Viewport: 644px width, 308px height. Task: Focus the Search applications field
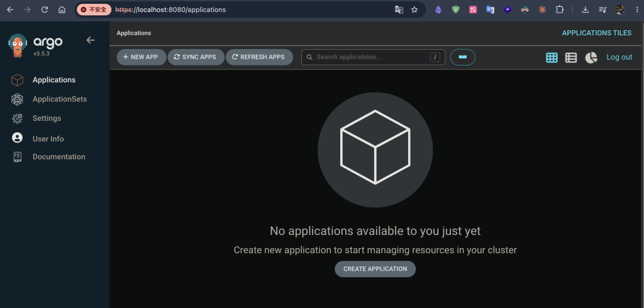(373, 57)
